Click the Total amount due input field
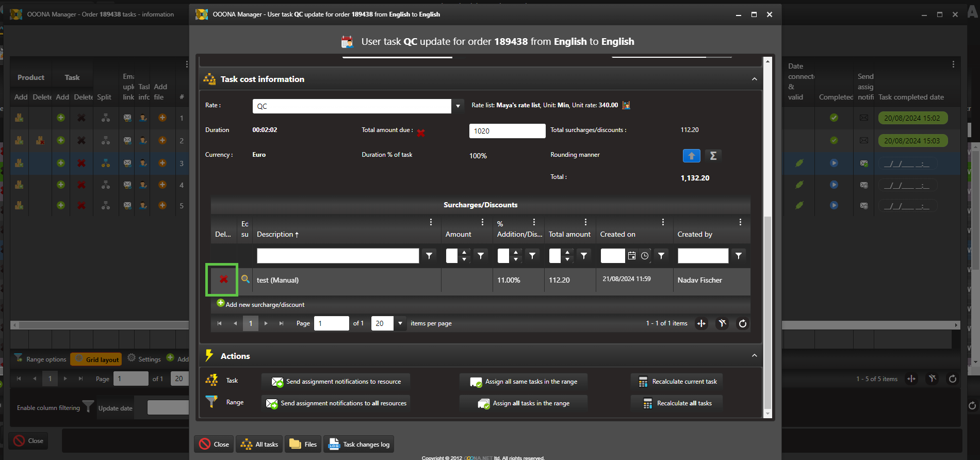Screen dimensions: 980x460 (507, 131)
